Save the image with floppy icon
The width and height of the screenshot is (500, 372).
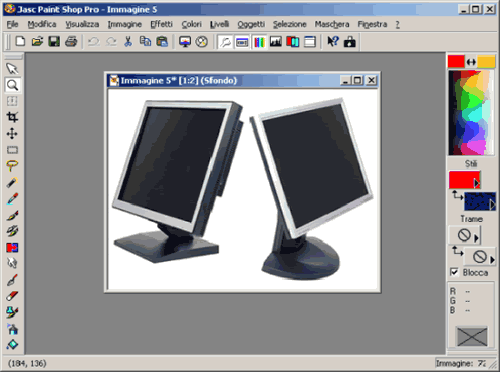pyautogui.click(x=54, y=42)
